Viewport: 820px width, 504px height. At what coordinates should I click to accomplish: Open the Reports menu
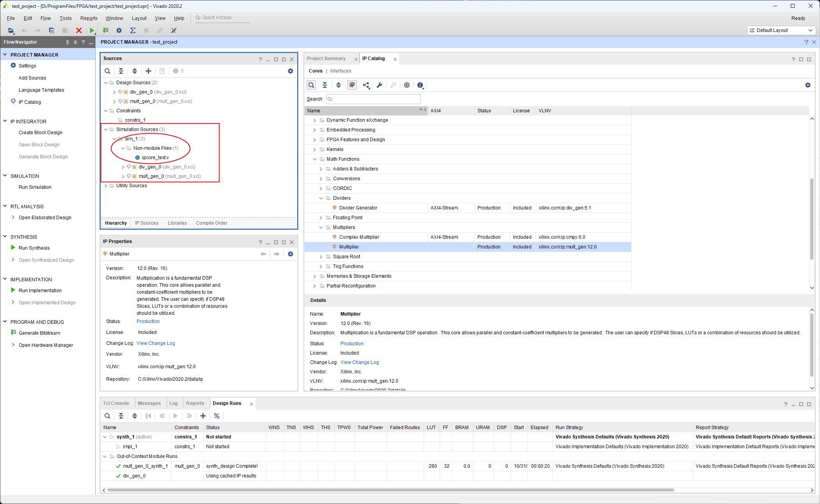(89, 18)
